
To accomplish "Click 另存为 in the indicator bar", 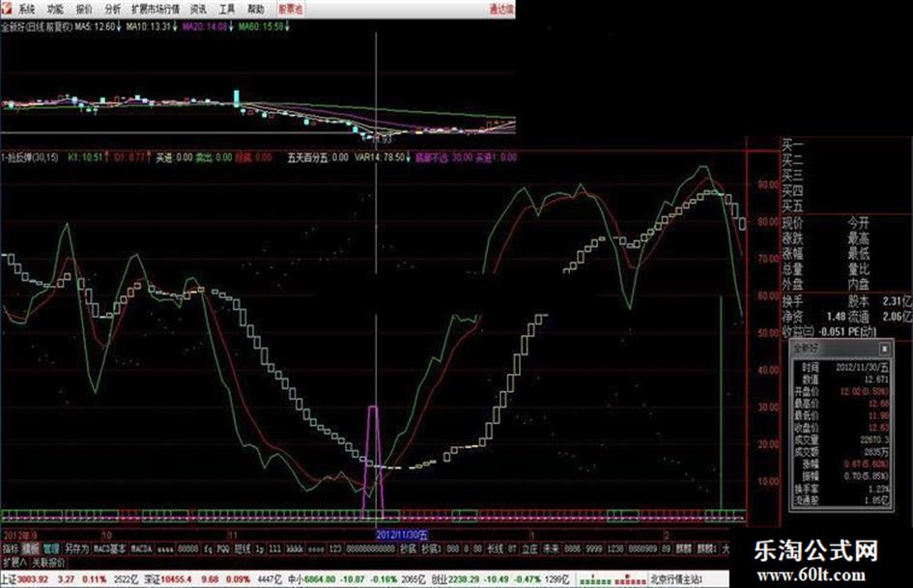I will click(x=76, y=548).
